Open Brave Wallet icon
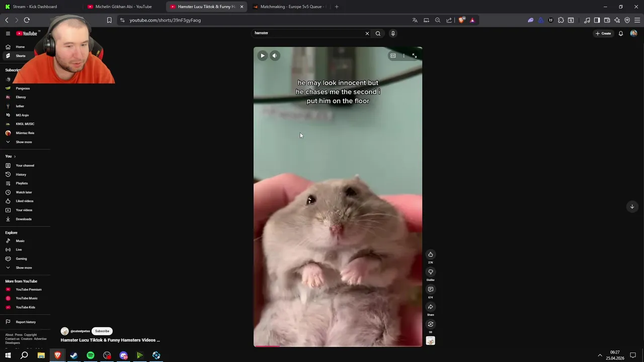This screenshot has width=644, height=362. click(x=607, y=20)
